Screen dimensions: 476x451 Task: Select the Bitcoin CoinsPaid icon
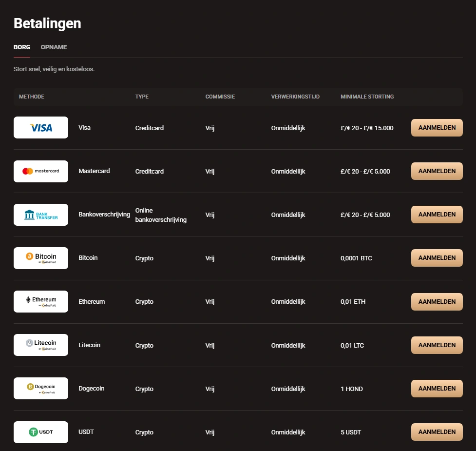pyautogui.click(x=41, y=257)
